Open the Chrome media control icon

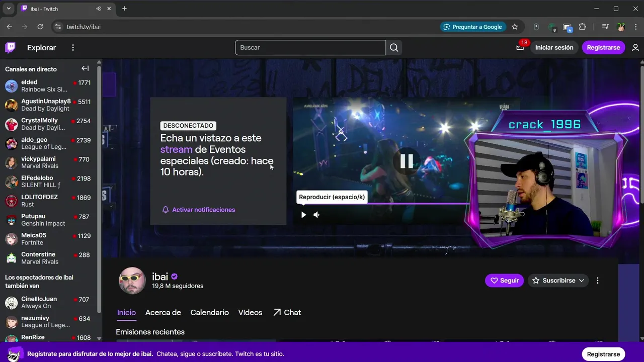point(605,27)
